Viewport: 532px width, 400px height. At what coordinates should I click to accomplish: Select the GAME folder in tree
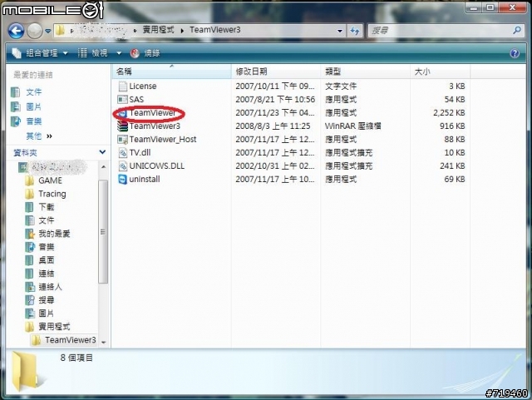click(44, 180)
